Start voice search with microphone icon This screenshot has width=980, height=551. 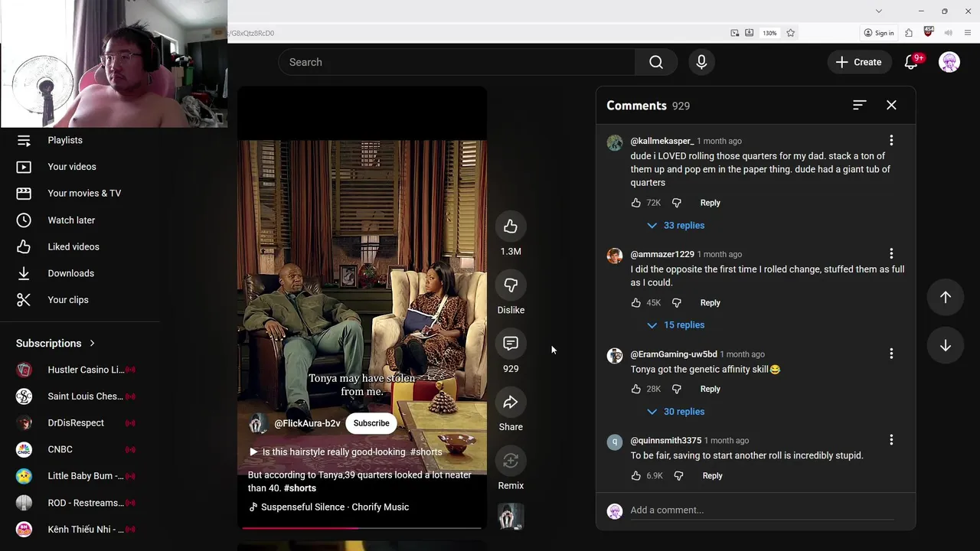click(701, 62)
